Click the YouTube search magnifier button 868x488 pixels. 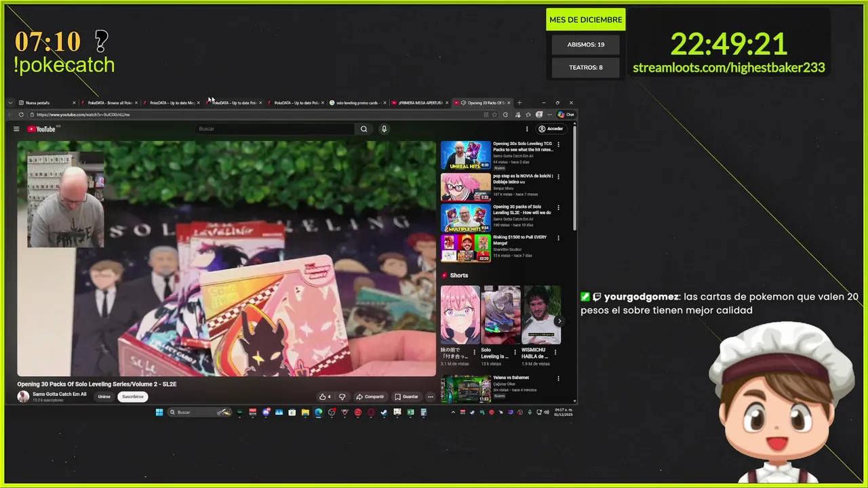point(364,129)
